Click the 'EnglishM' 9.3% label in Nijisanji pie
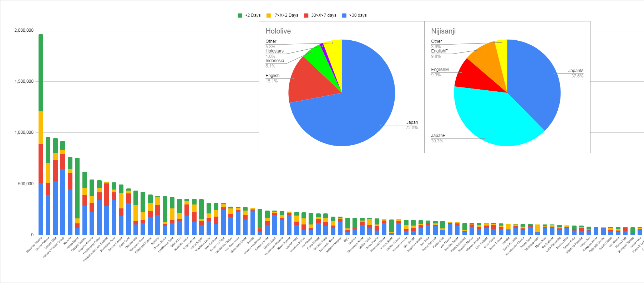 tap(440, 72)
